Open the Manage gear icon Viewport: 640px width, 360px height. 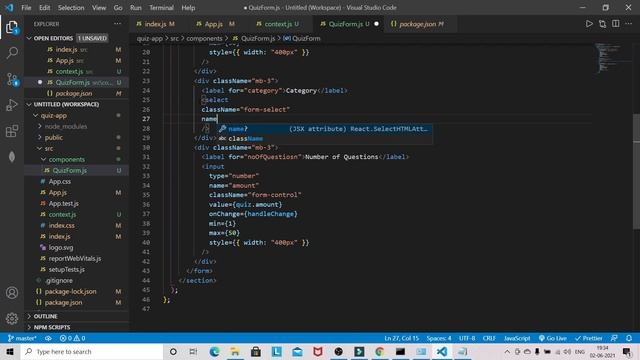(12, 318)
